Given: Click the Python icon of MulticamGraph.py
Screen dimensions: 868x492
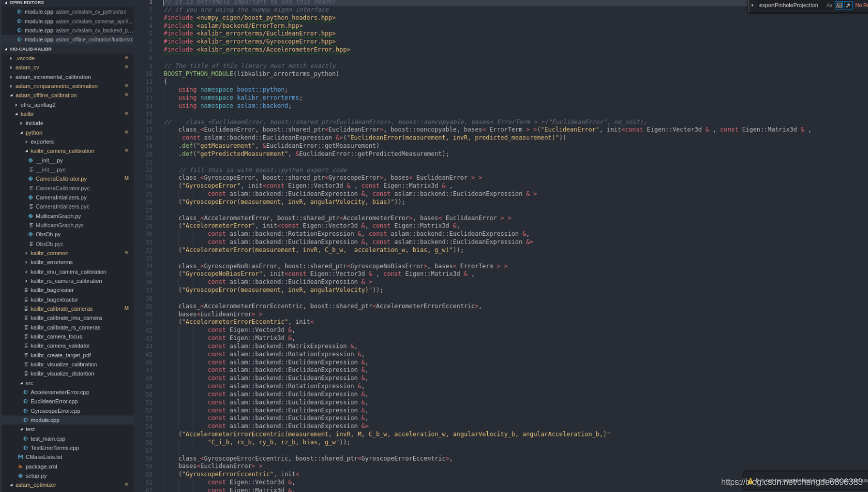Looking at the screenshot, I should (x=31, y=216).
